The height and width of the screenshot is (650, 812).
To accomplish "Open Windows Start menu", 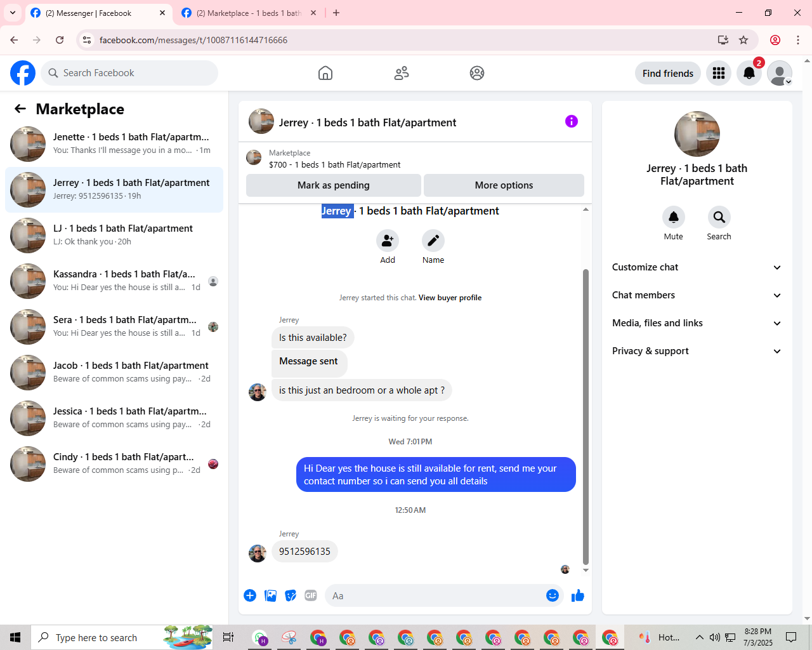I will click(x=15, y=637).
